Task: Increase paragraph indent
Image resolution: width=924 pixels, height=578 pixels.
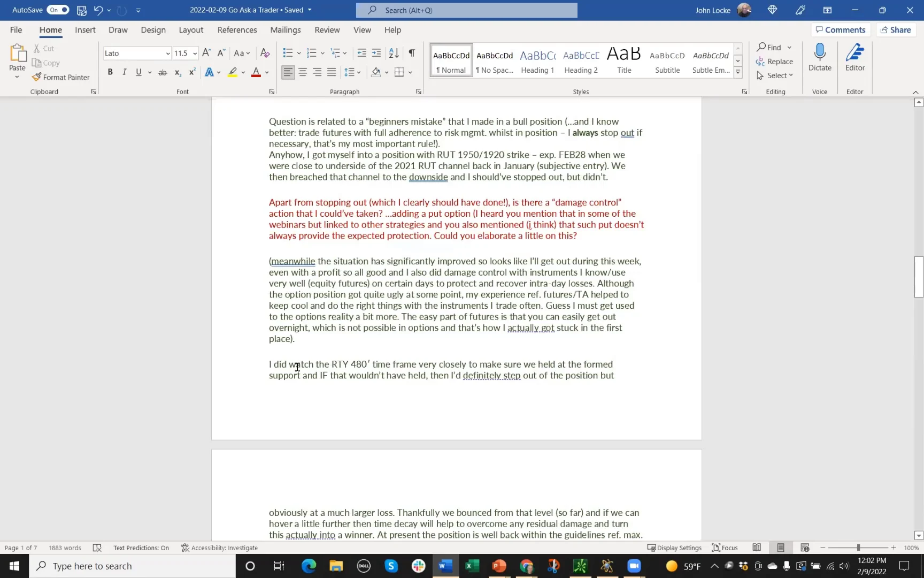Action: [x=376, y=52]
